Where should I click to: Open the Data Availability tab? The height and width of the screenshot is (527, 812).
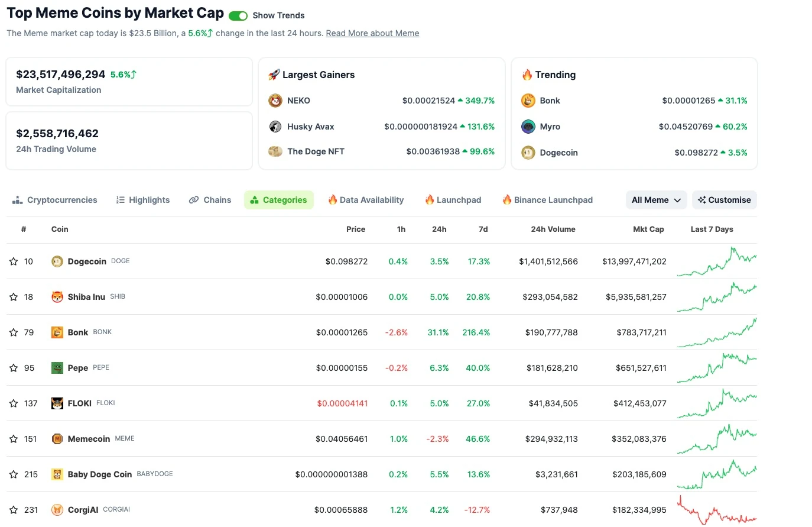[366, 200]
